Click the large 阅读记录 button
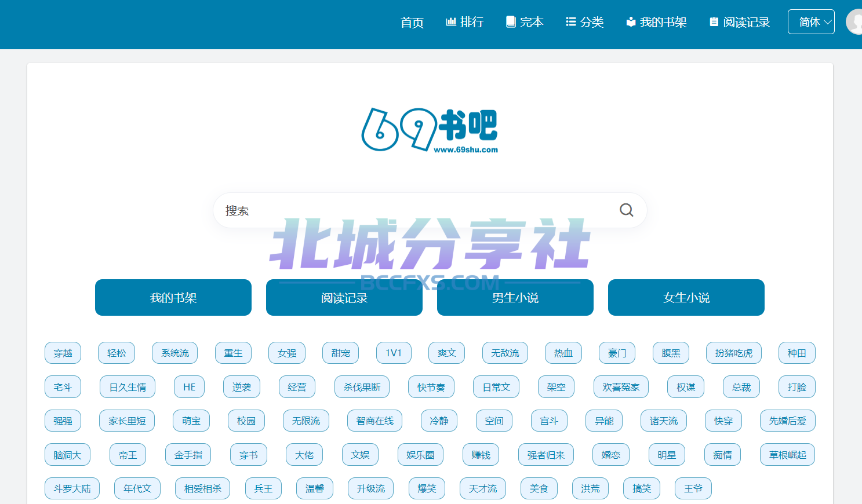Image resolution: width=862 pixels, height=504 pixels. pyautogui.click(x=344, y=298)
